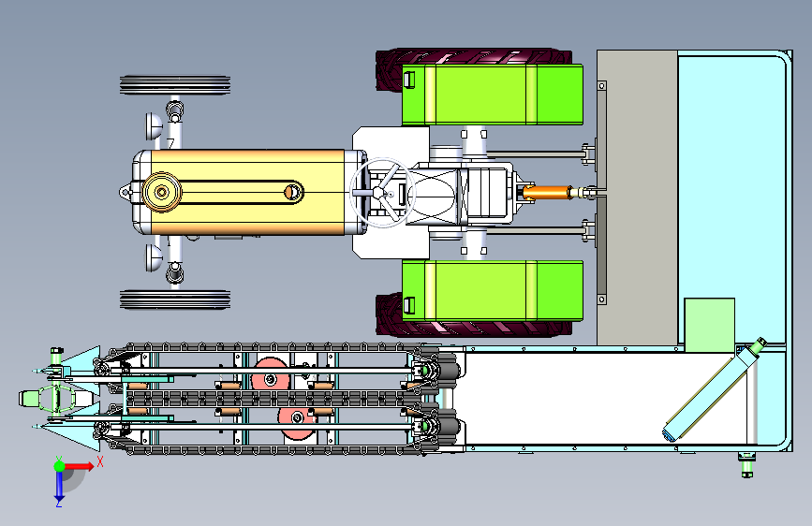Select the yellow engine hood
Viewport: 812px width, 526px height.
(x=247, y=192)
